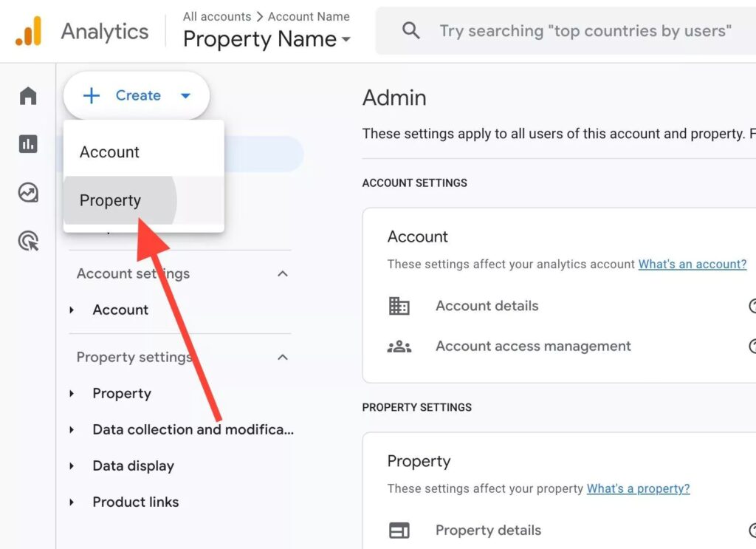Collapse the Account settings section
Viewport: 756px width, 549px height.
[x=282, y=273]
